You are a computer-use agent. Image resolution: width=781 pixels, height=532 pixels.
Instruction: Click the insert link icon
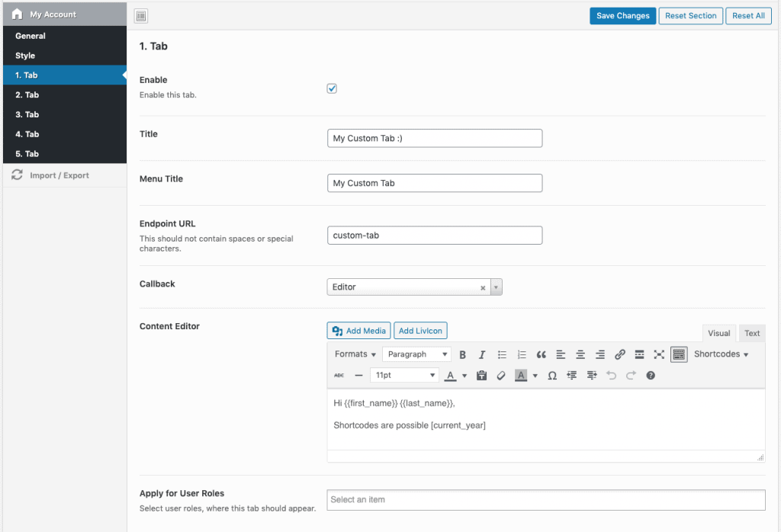click(620, 354)
